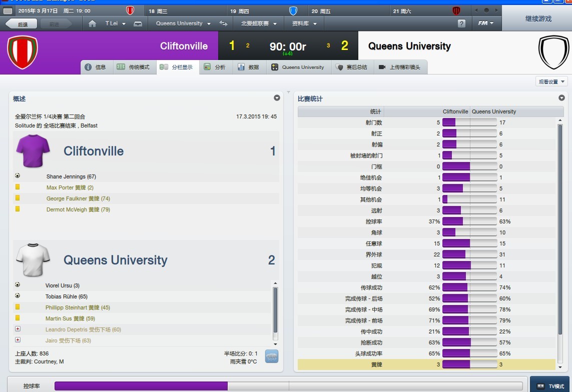Click the 控球率 possession bar at bottom
Image resolution: width=572 pixels, height=392 pixels.
point(288,386)
